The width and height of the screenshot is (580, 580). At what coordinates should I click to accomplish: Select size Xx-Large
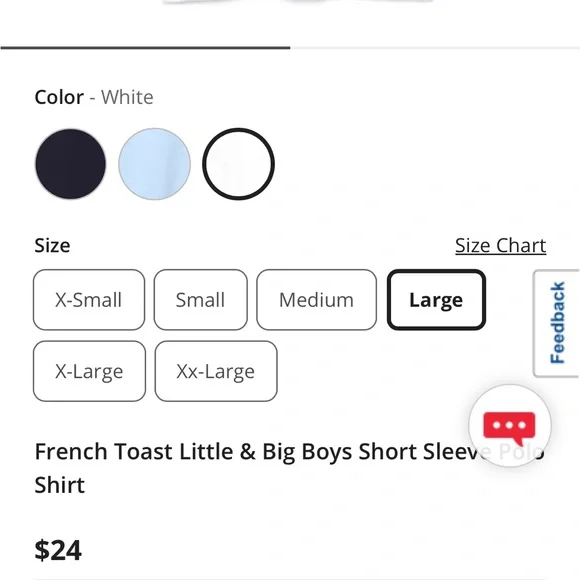(x=216, y=371)
